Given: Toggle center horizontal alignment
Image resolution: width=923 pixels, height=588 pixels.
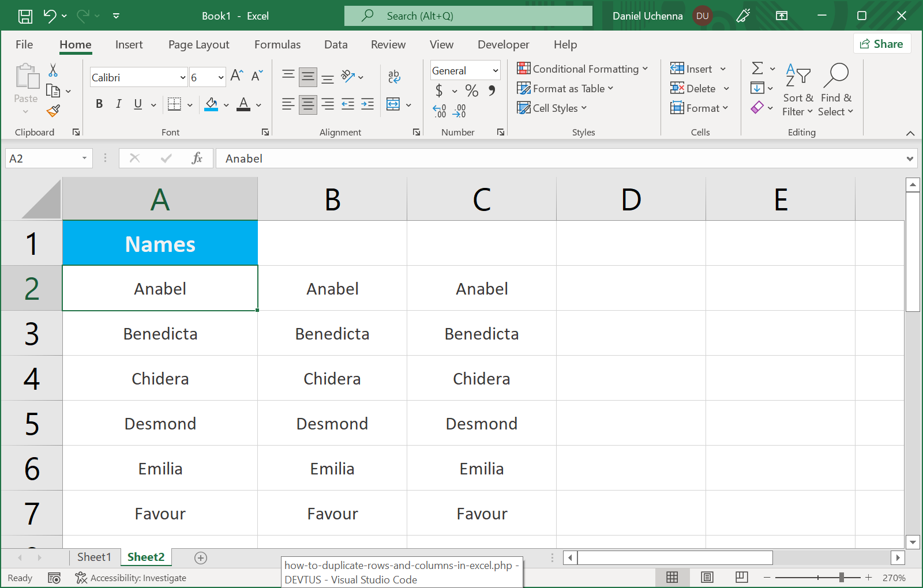Looking at the screenshot, I should (x=308, y=104).
